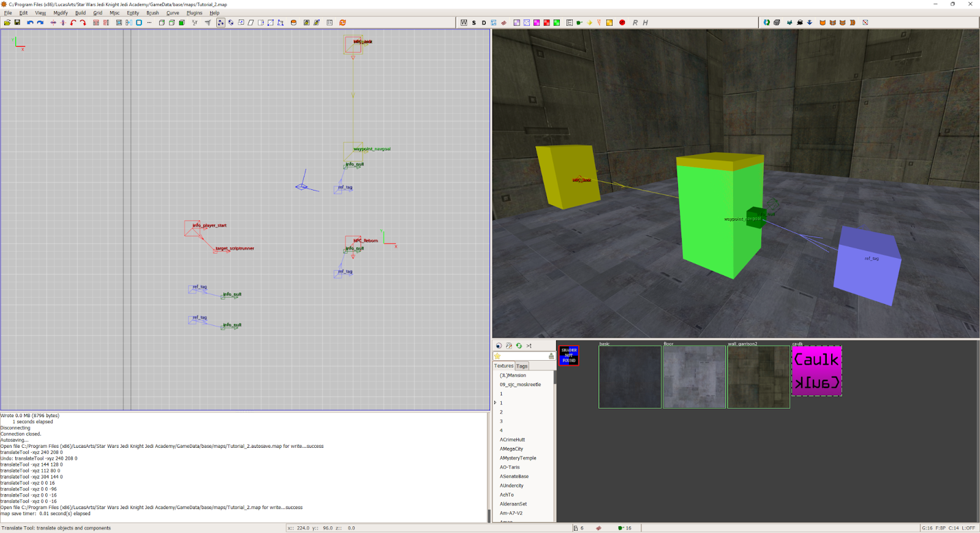Rotate selection counter-clockwise red arrow
The image size is (980, 533).
point(73,23)
